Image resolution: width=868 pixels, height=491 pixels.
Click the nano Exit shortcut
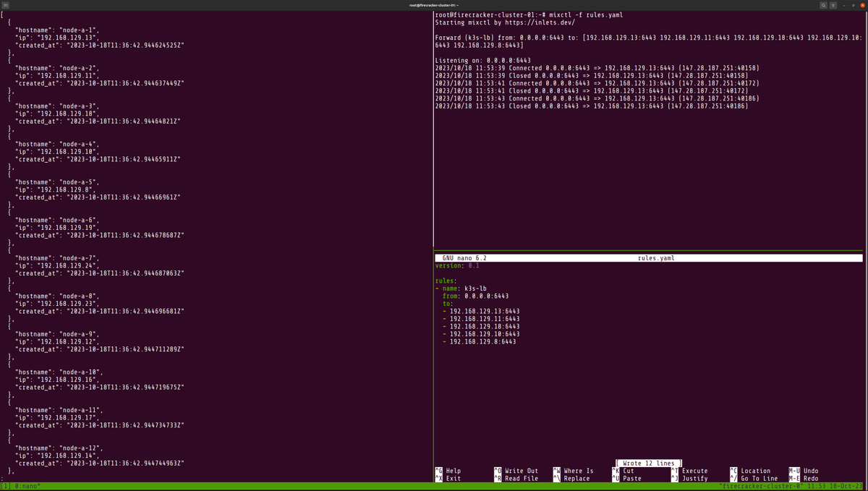pos(448,479)
